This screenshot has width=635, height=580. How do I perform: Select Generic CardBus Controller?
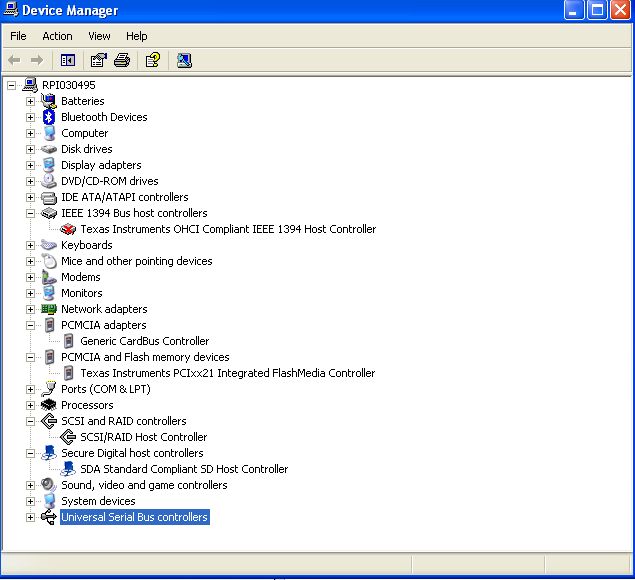[x=145, y=341]
